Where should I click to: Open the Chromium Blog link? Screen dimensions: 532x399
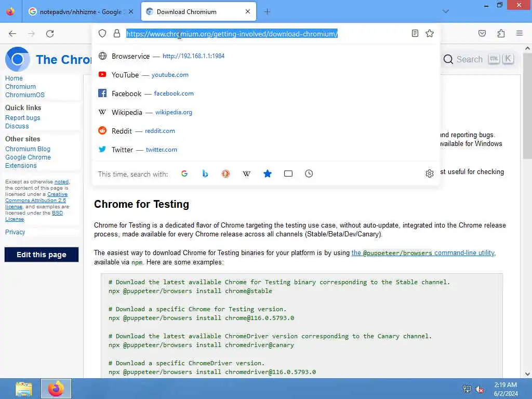pos(28,149)
